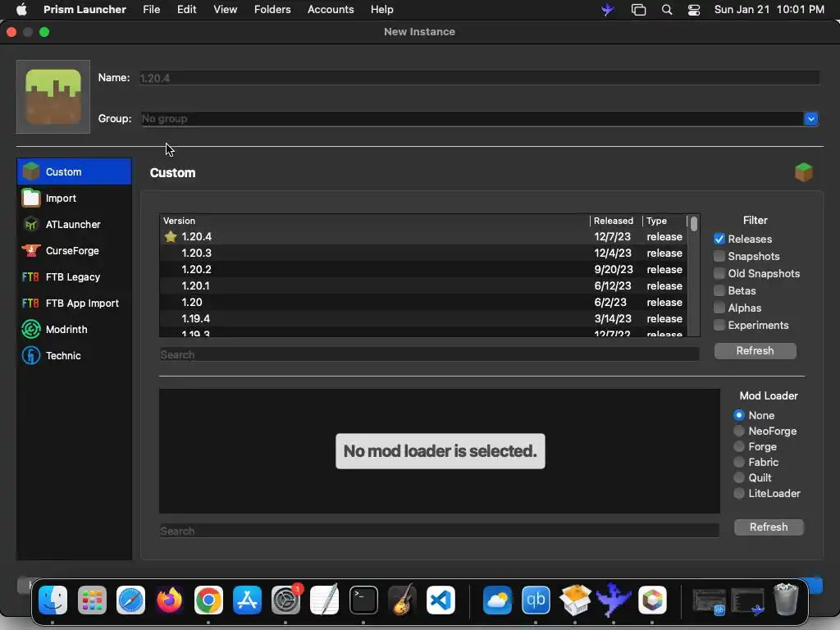Click the version list vertical scrollbar
Screen dimensions: 840x630
coord(694,276)
